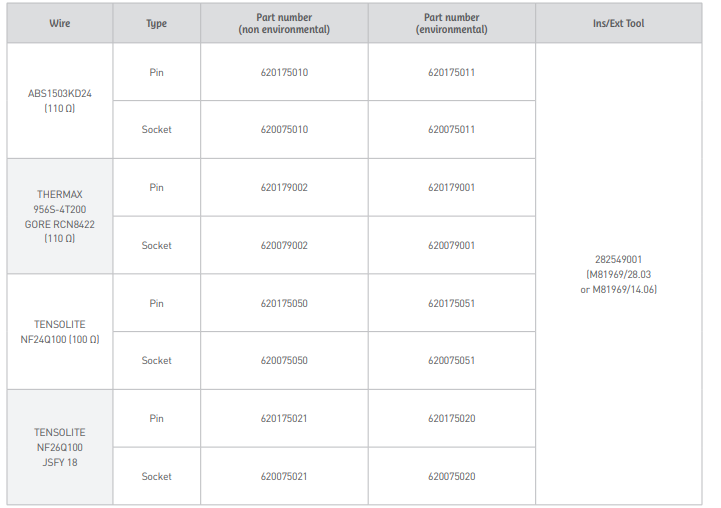Select the ABS1503KD24 wire cell
The height and width of the screenshot is (508, 721).
pyautogui.click(x=60, y=101)
